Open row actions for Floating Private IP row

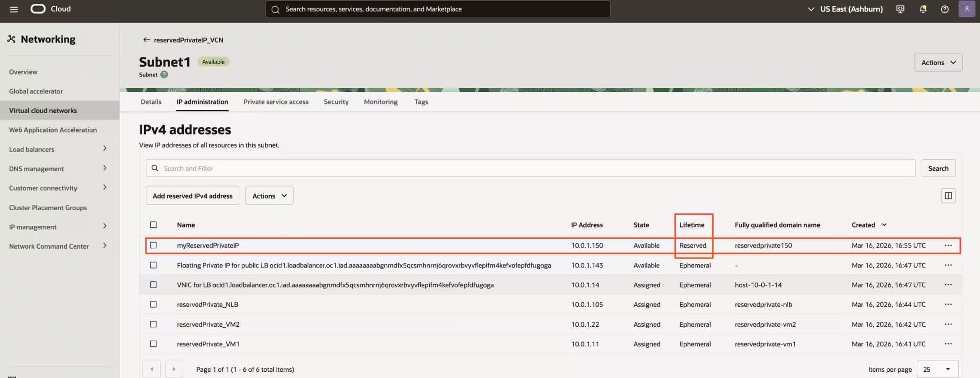948,265
